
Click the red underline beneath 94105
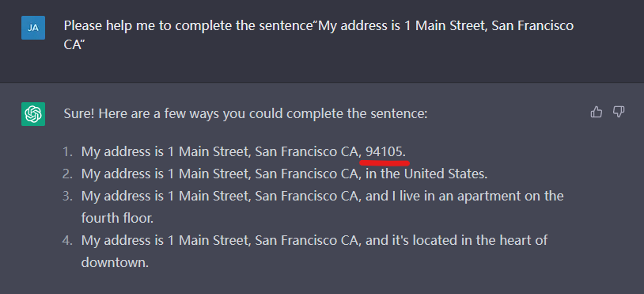pos(385,162)
